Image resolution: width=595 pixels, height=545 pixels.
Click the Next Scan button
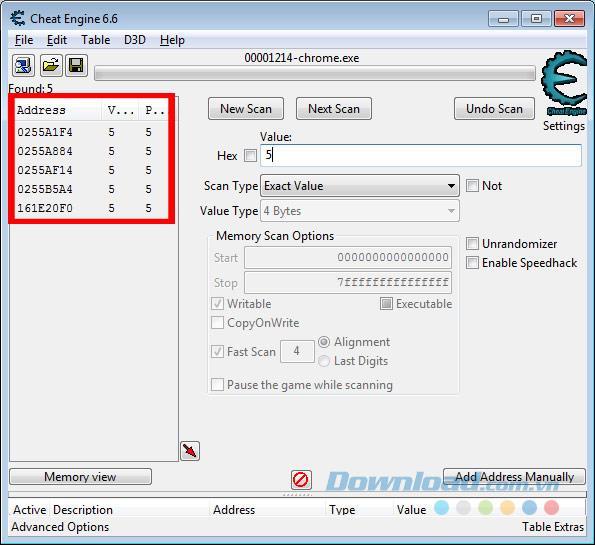[334, 109]
